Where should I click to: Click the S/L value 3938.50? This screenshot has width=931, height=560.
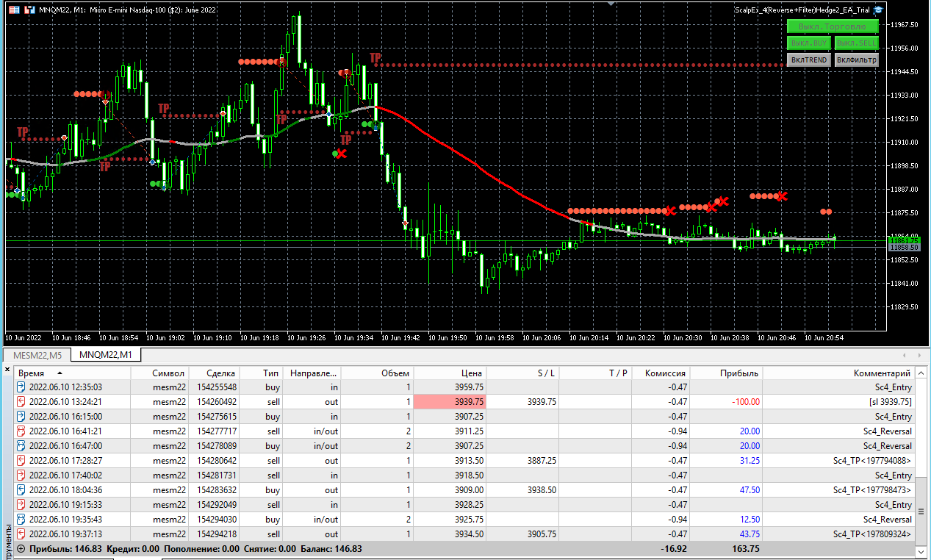(542, 490)
